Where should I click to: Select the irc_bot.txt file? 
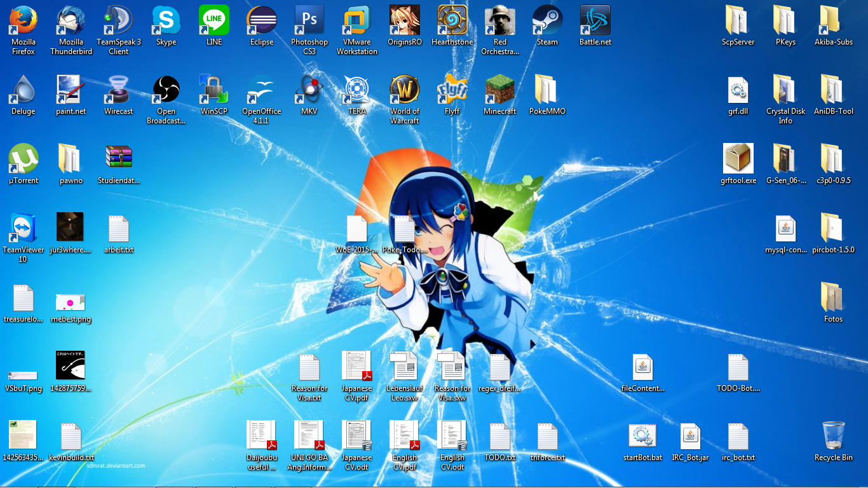click(738, 437)
